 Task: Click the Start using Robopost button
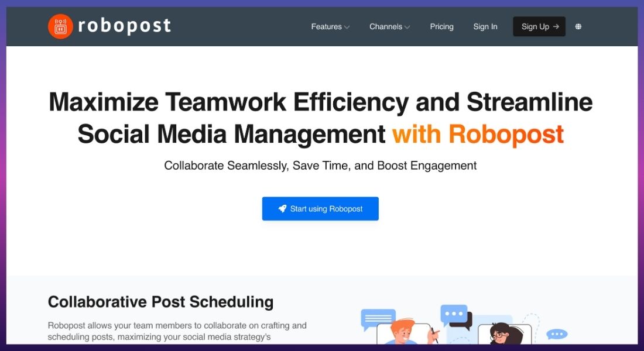click(x=320, y=208)
